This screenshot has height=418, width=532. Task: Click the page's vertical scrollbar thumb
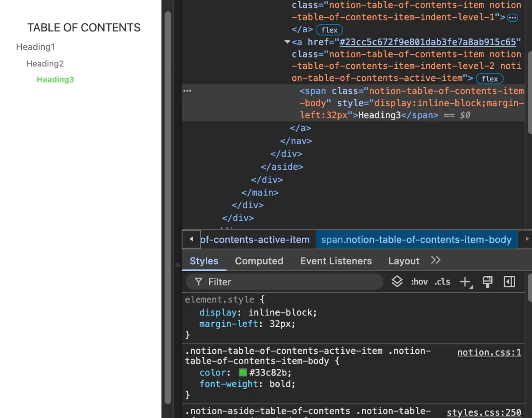(x=168, y=207)
